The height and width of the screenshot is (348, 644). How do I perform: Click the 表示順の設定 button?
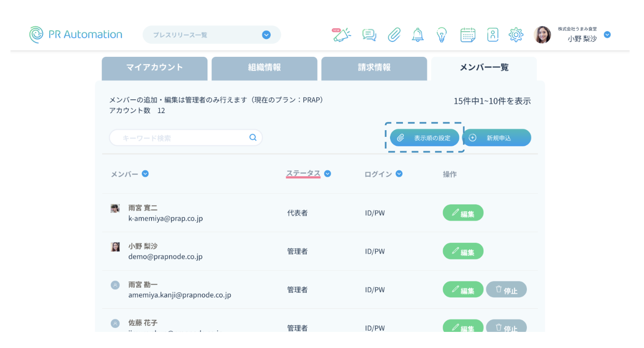[x=424, y=138]
